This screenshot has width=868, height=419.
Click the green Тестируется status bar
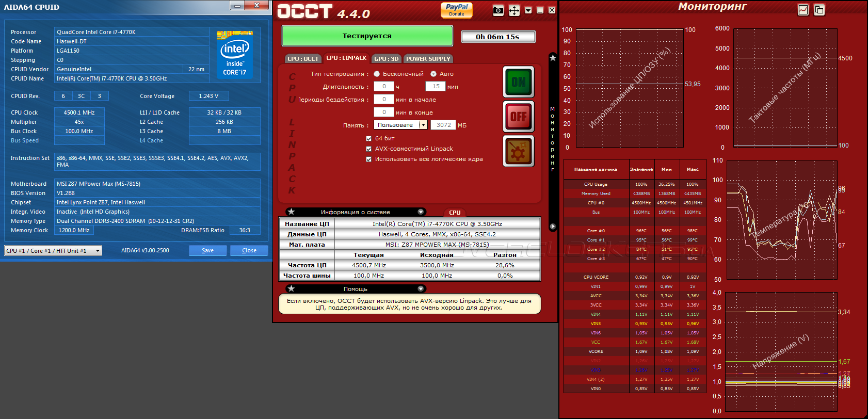coord(367,36)
